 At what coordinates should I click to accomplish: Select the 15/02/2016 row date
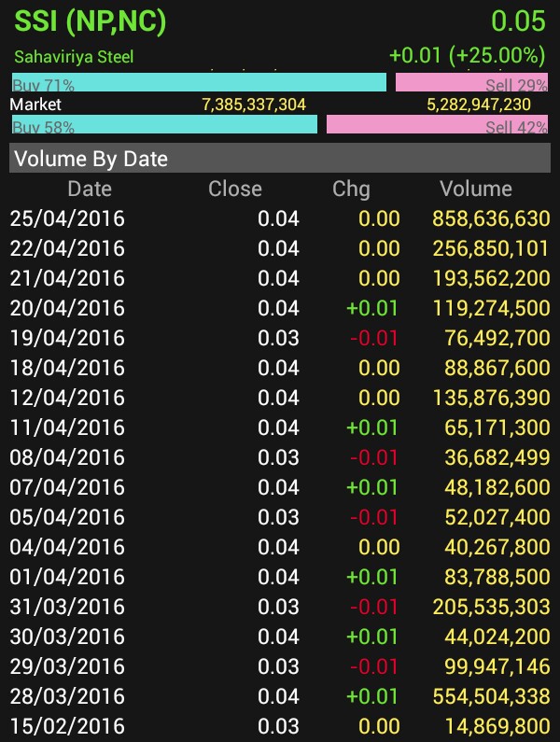click(x=67, y=725)
